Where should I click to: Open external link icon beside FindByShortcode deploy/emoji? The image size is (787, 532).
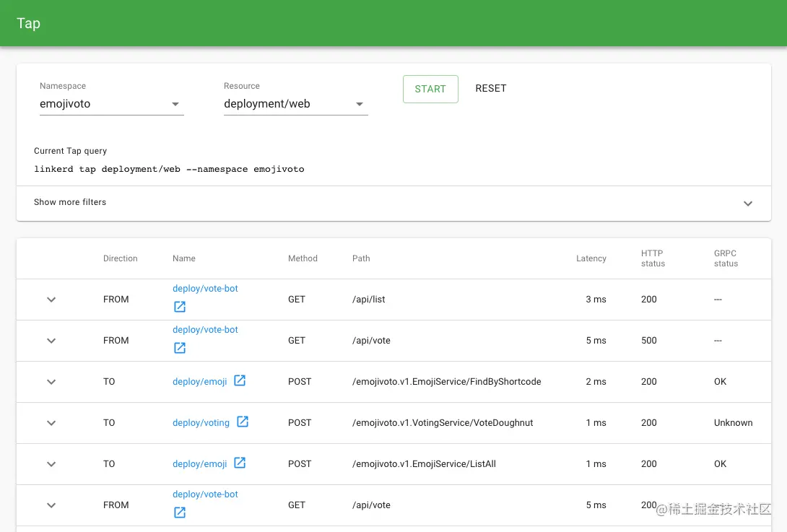[x=240, y=380]
